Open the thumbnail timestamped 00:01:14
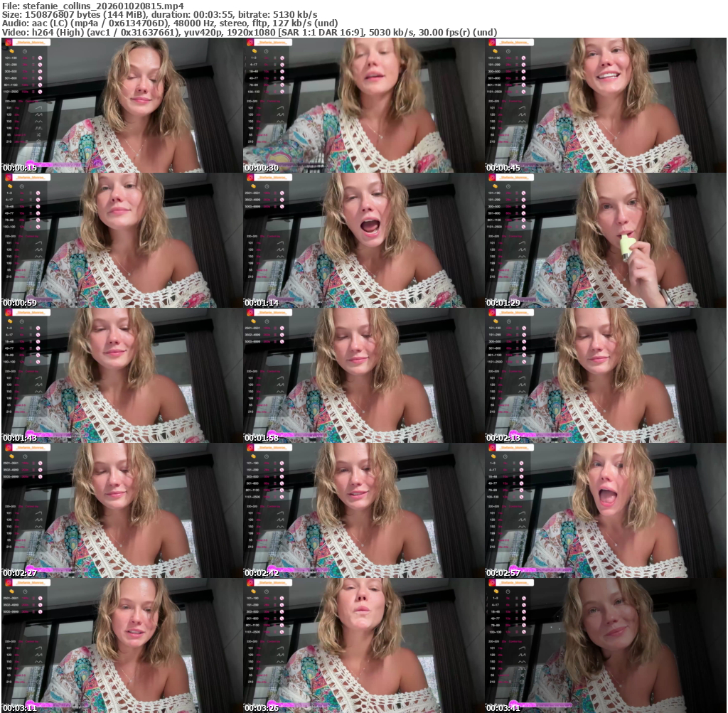 363,240
